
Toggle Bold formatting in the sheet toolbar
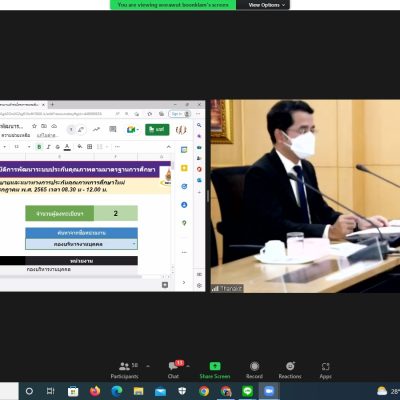39,147
